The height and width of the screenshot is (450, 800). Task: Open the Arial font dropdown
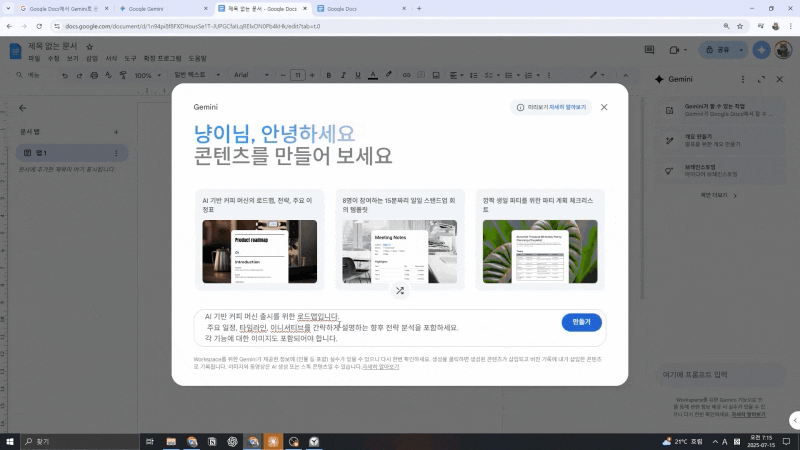[x=251, y=75]
